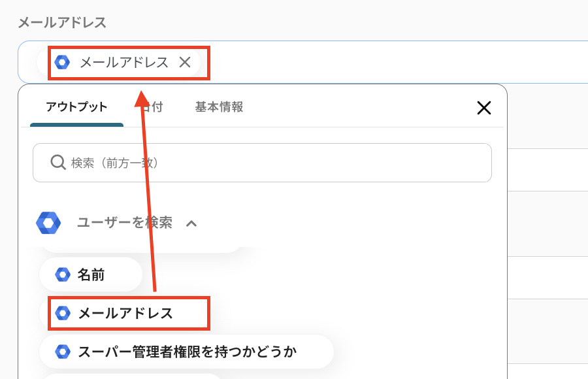
Task: Click the icon on the メールアドレス list item
Action: pyautogui.click(x=63, y=313)
